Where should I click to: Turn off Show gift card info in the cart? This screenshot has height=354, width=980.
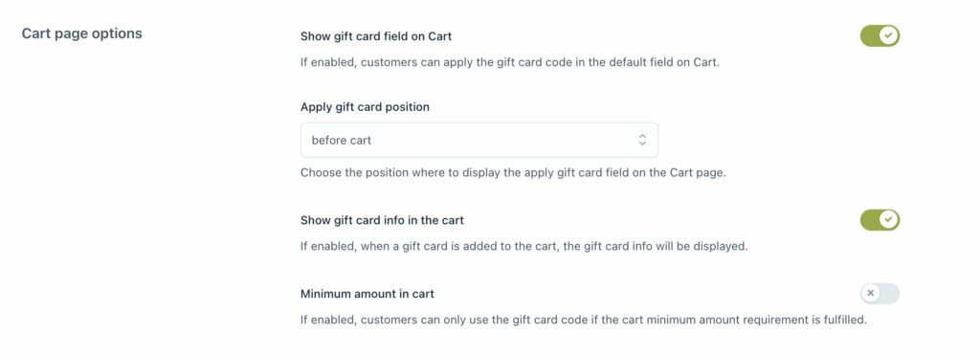[x=880, y=220]
